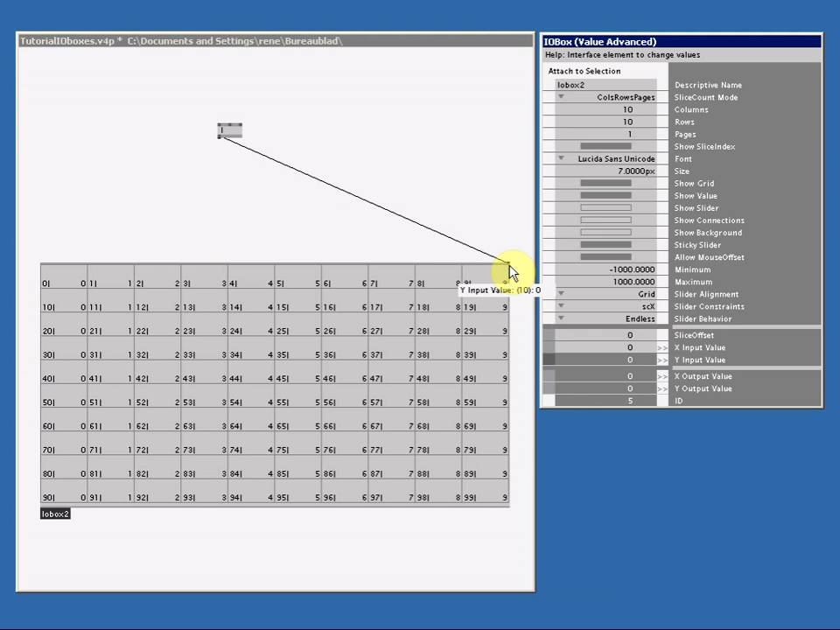Click the Pages value field showing 1

605,134
